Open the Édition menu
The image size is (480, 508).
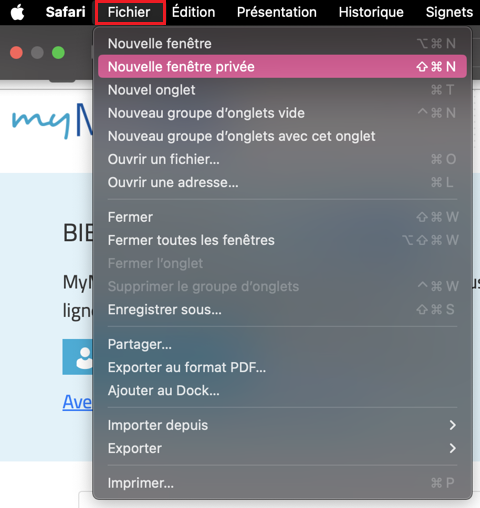coord(193,12)
